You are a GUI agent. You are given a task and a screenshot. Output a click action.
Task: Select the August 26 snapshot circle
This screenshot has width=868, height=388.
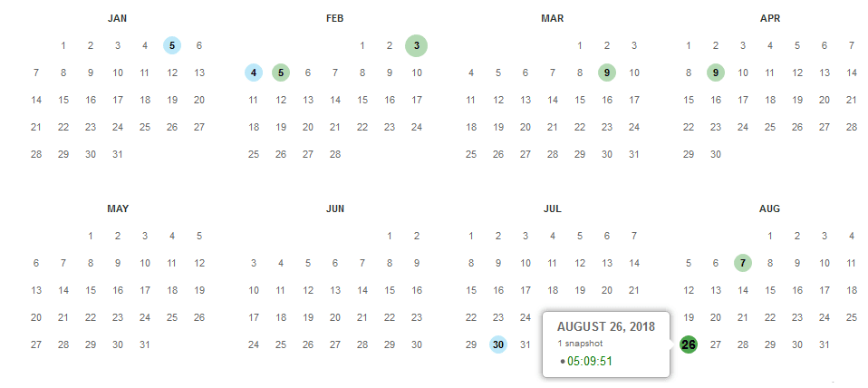click(688, 344)
